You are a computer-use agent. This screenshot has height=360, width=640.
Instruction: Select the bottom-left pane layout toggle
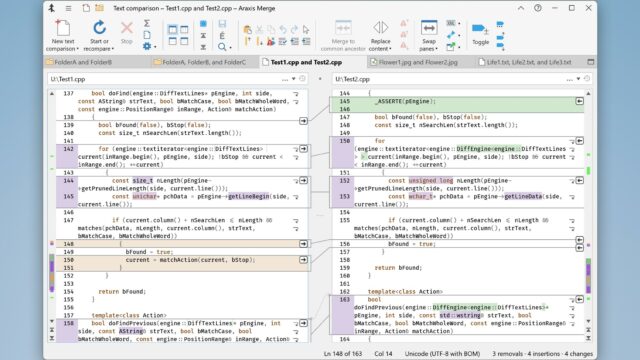[x=173, y=41]
